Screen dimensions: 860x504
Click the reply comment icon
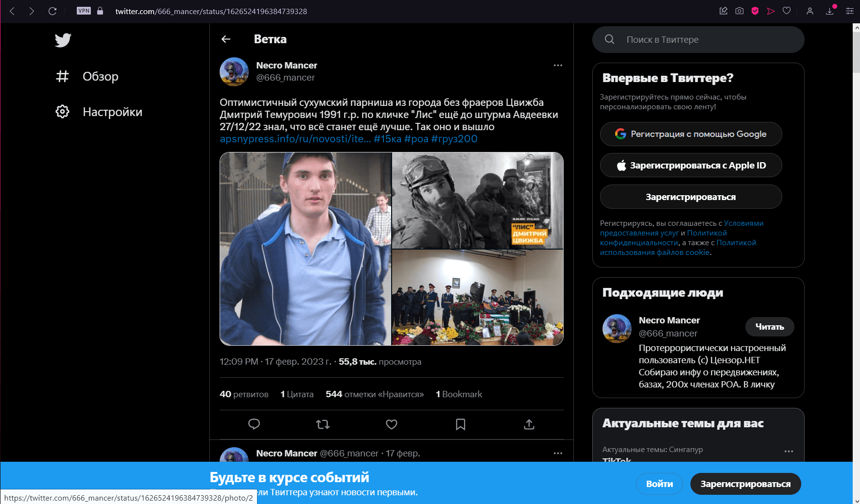pos(254,424)
